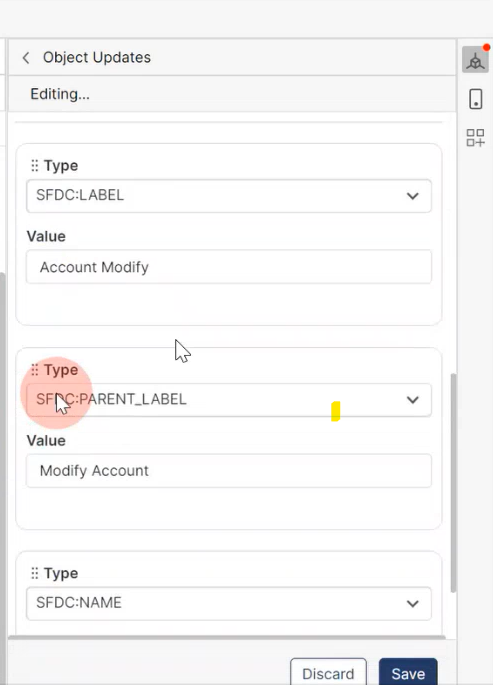The image size is (493, 685).
Task: Expand the SFDC:NAME type dropdown
Action: click(x=229, y=603)
